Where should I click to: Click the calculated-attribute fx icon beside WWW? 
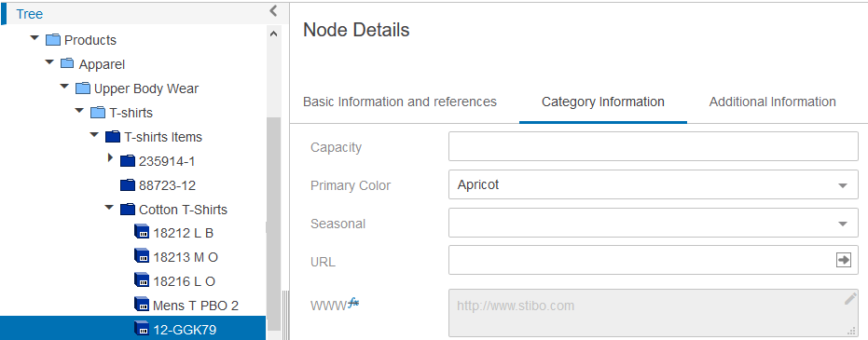353,303
